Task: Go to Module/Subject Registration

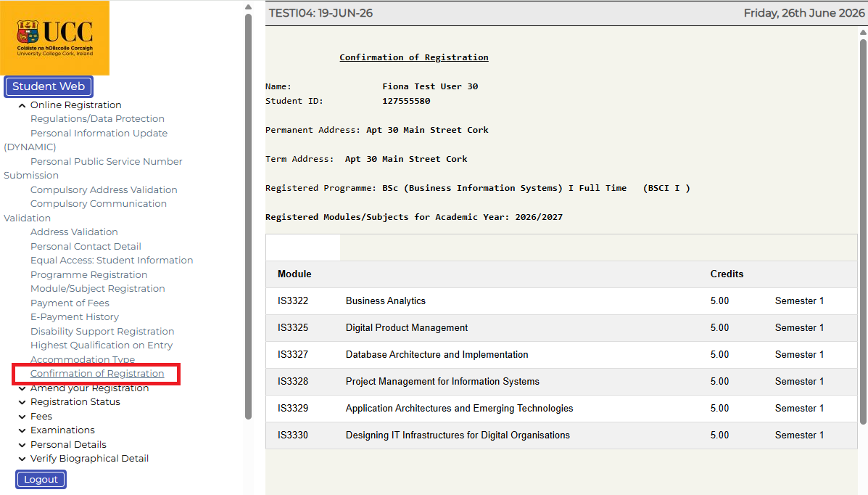Action: coord(97,288)
